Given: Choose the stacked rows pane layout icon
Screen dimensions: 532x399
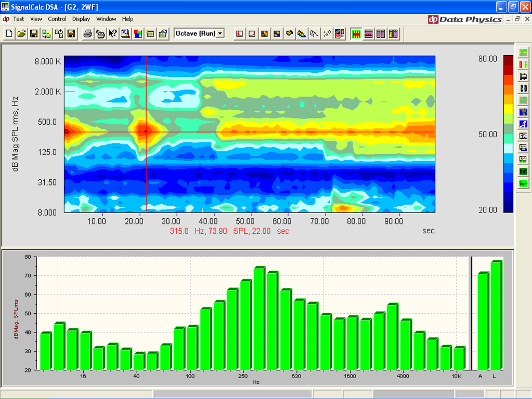Looking at the screenshot, I should 369,34.
